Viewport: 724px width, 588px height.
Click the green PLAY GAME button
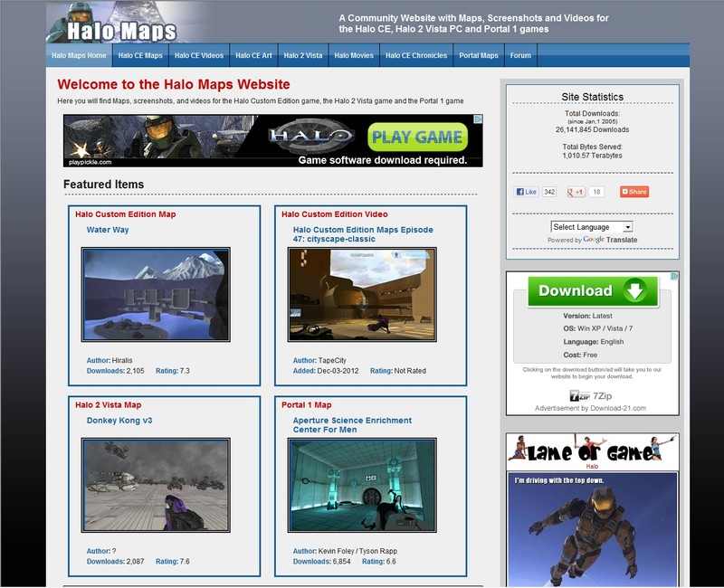[x=417, y=138]
